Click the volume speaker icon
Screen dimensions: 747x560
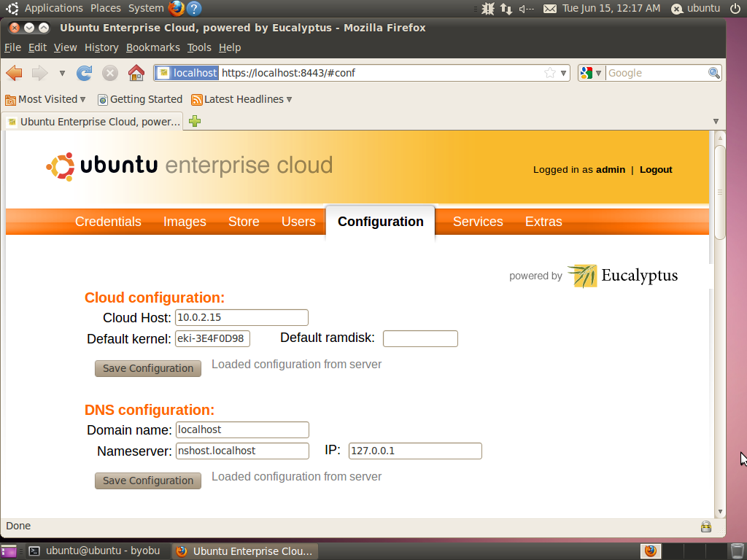[527, 9]
